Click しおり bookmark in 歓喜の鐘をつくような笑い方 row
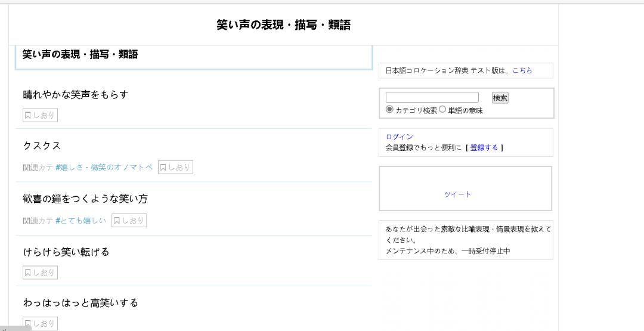The image size is (644, 331). click(x=129, y=221)
